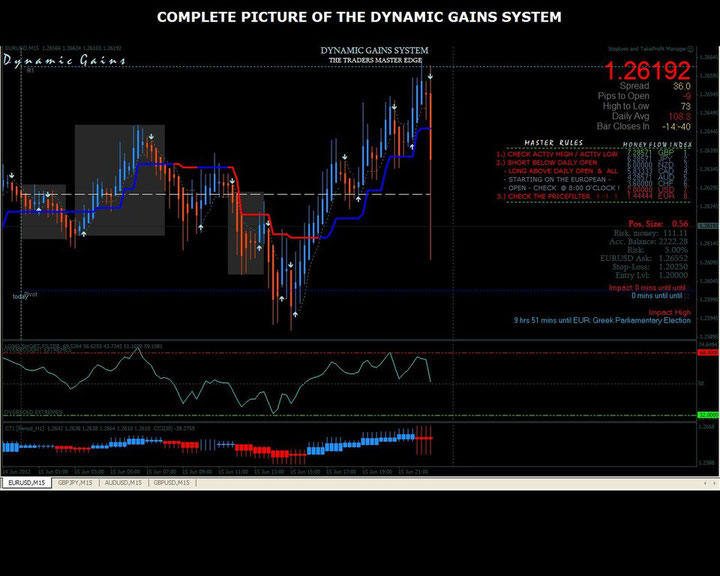Click the DYNAMIC GAINS SYSTEM chart title

374,51
